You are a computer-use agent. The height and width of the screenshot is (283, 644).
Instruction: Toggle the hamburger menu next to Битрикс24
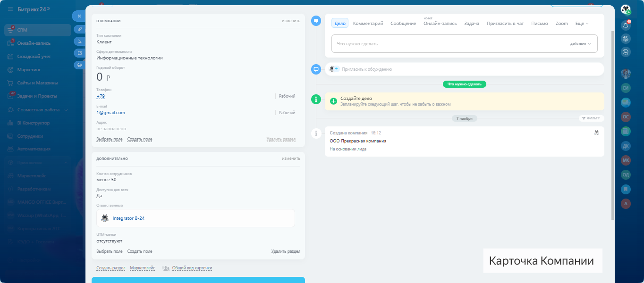(x=10, y=9)
